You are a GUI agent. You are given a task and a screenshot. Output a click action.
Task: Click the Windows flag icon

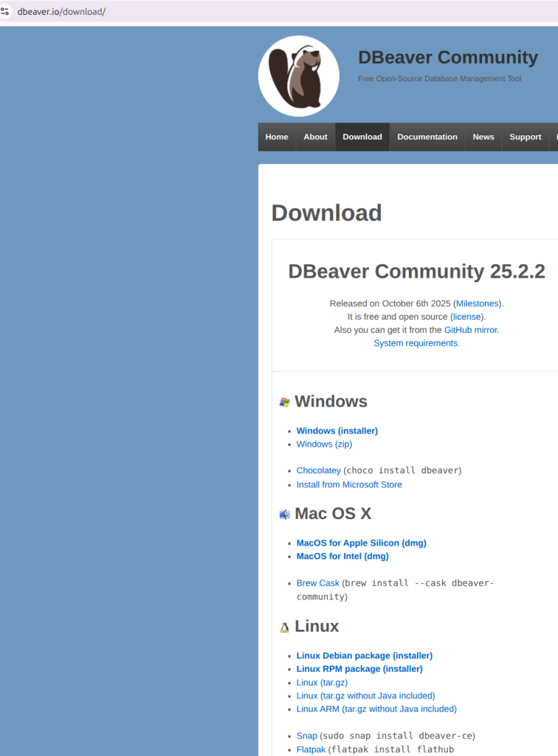284,402
